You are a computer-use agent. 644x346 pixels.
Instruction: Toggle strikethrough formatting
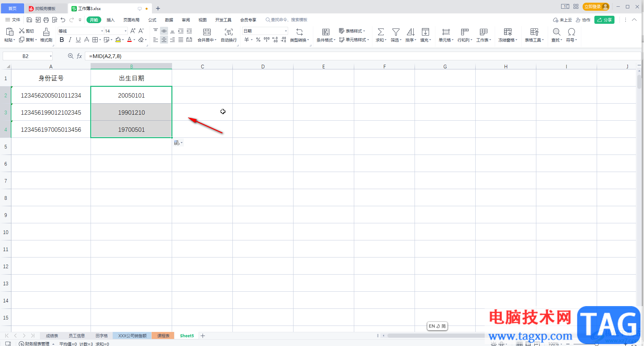point(87,40)
